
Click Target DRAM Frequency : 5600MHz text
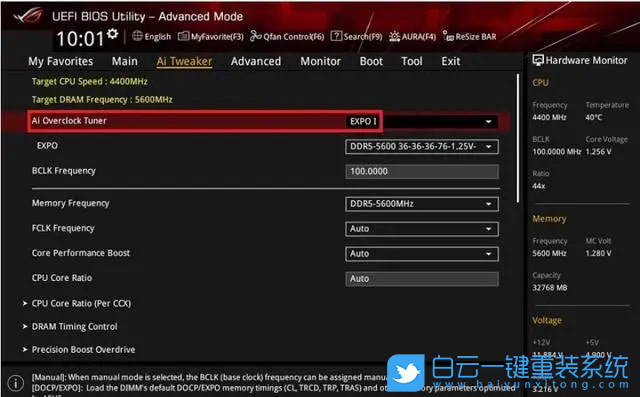tap(102, 100)
